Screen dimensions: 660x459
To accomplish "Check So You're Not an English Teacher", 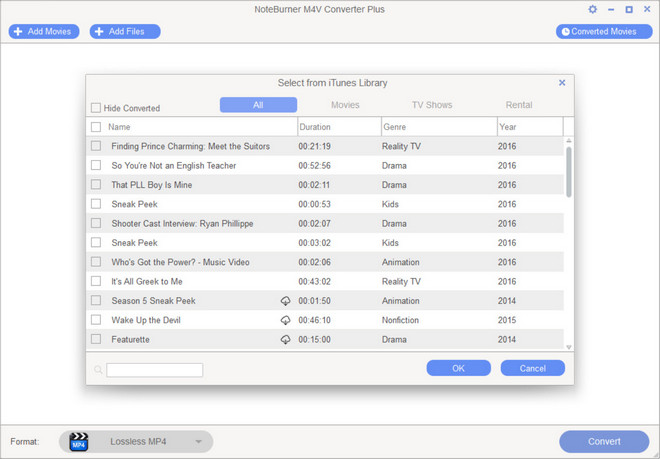I will 96,165.
